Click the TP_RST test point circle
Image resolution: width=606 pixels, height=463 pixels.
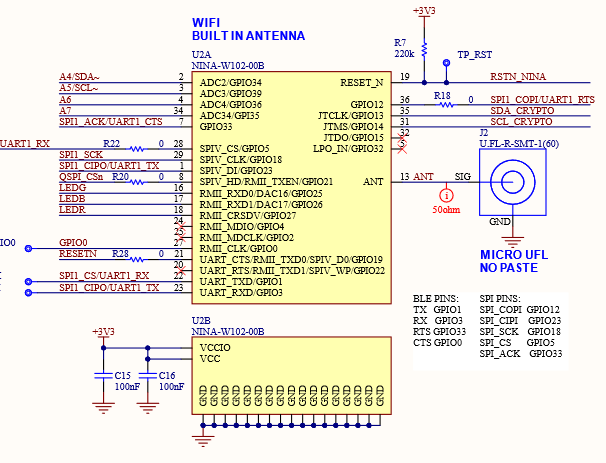[446, 63]
